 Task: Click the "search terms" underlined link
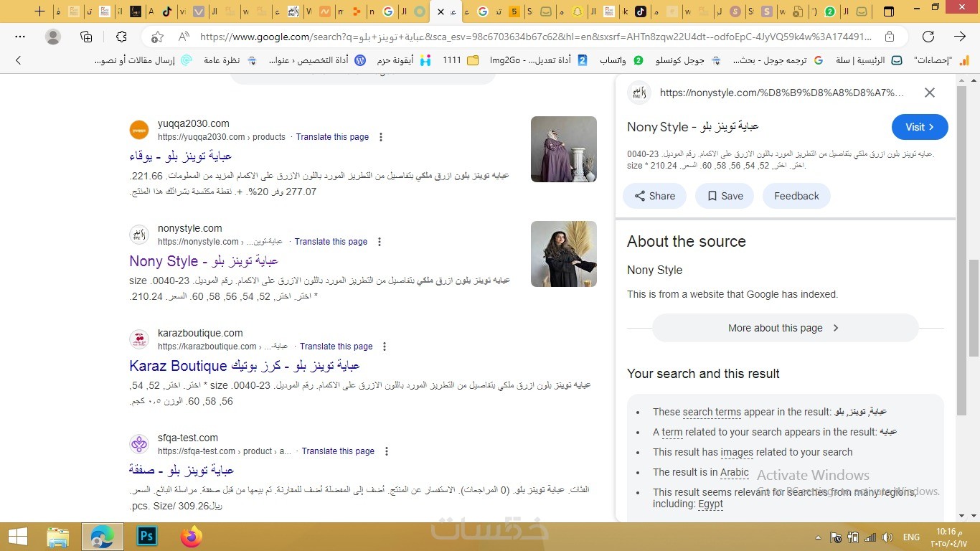click(712, 412)
